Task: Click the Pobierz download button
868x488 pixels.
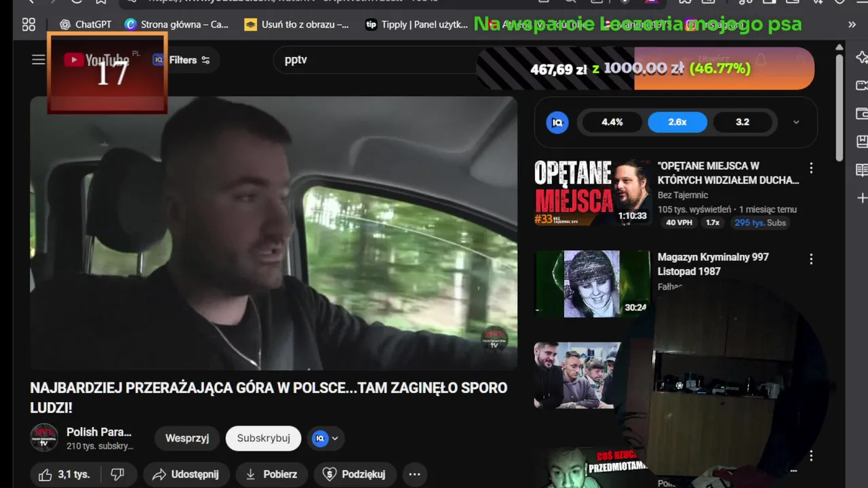Action: (x=271, y=474)
